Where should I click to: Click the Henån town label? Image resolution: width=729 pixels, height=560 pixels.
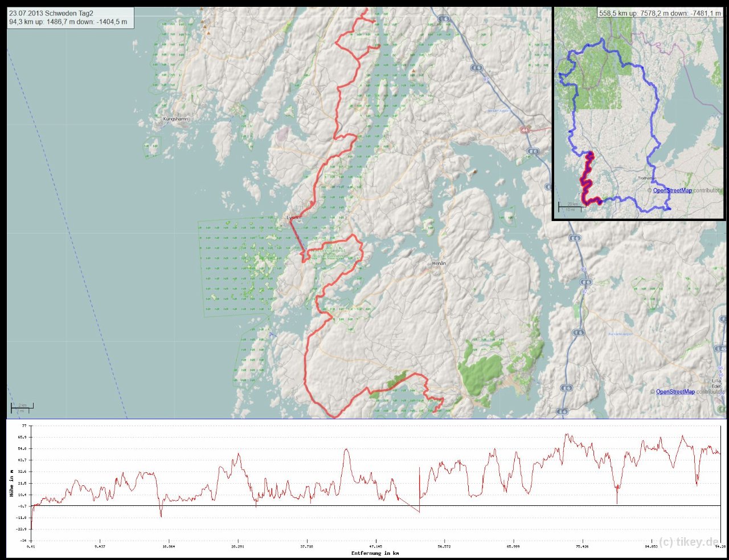click(439, 263)
